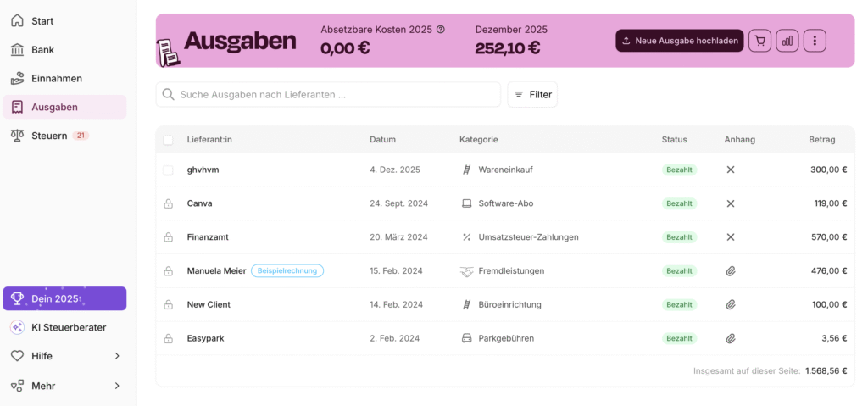Expand the Hilfe submenu chevron
The width and height of the screenshot is (868, 406).
click(x=117, y=356)
